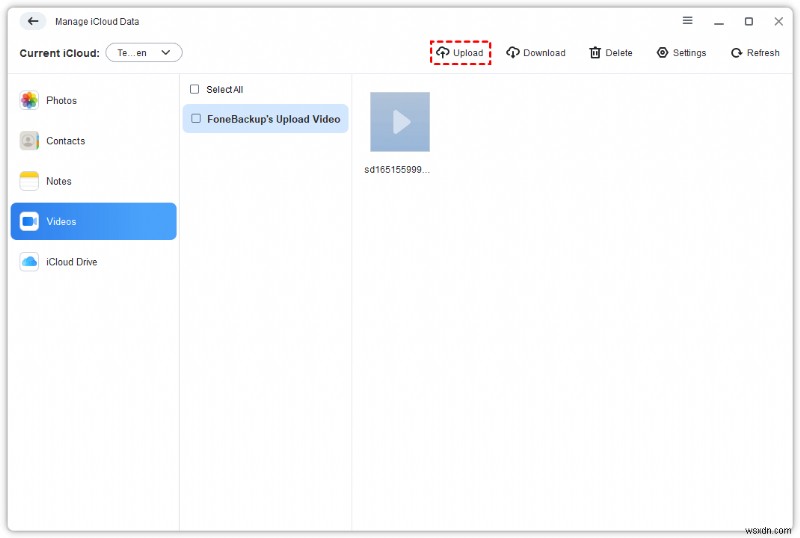Open the Current iCloud account dropdown
Image resolution: width=800 pixels, height=538 pixels.
[x=144, y=53]
